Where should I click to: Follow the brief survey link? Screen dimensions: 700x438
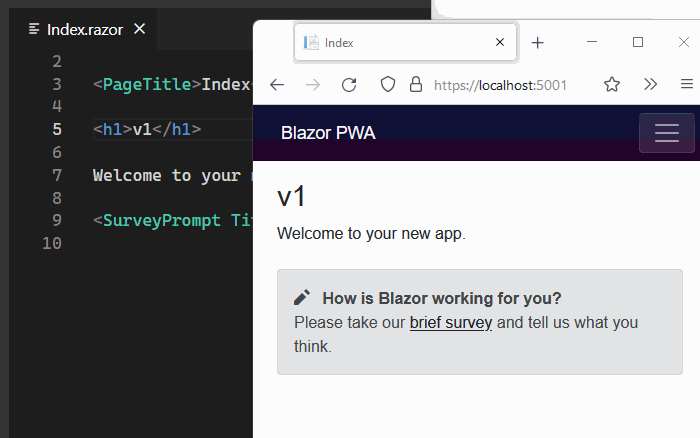[451, 323]
